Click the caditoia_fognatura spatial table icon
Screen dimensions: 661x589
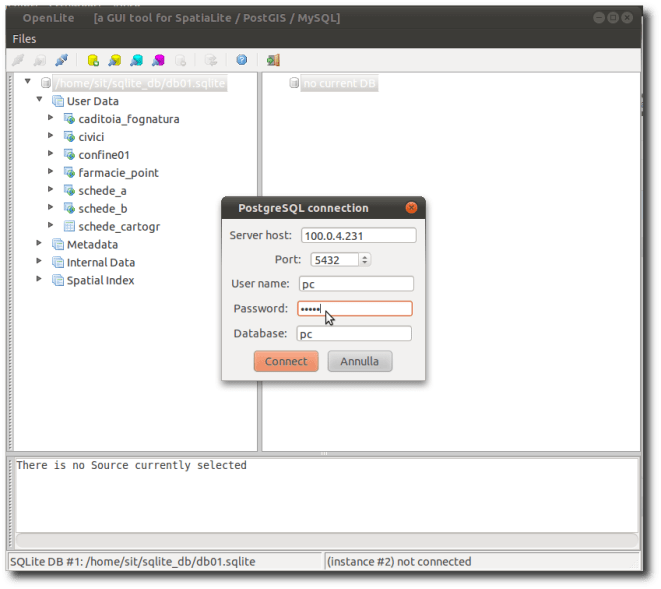(x=70, y=119)
